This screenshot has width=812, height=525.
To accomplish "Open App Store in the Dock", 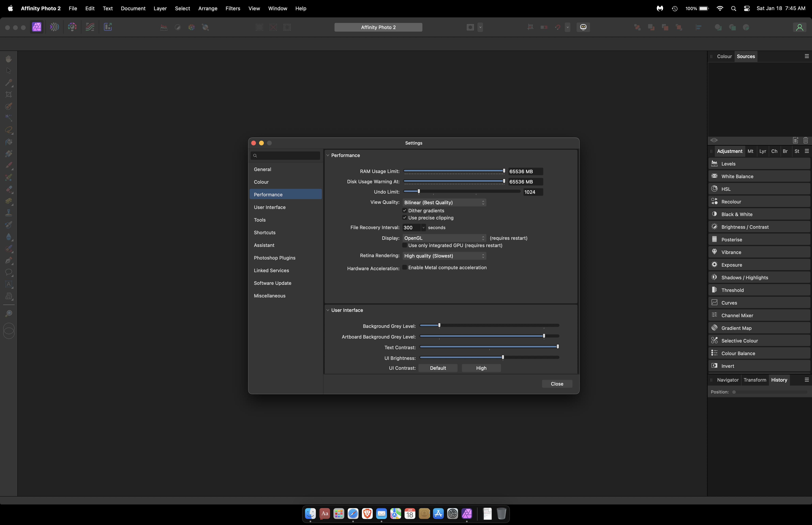I will pyautogui.click(x=438, y=513).
